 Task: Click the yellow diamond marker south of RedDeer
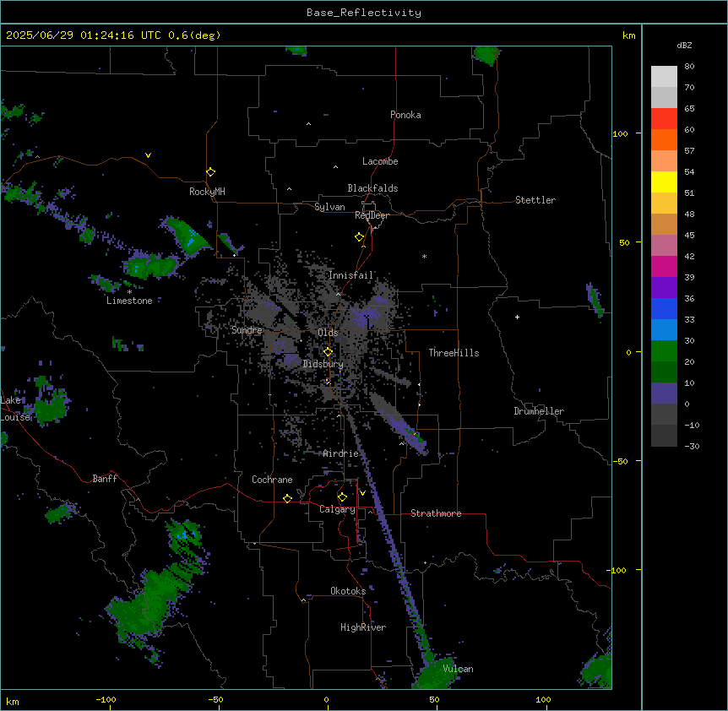point(359,236)
